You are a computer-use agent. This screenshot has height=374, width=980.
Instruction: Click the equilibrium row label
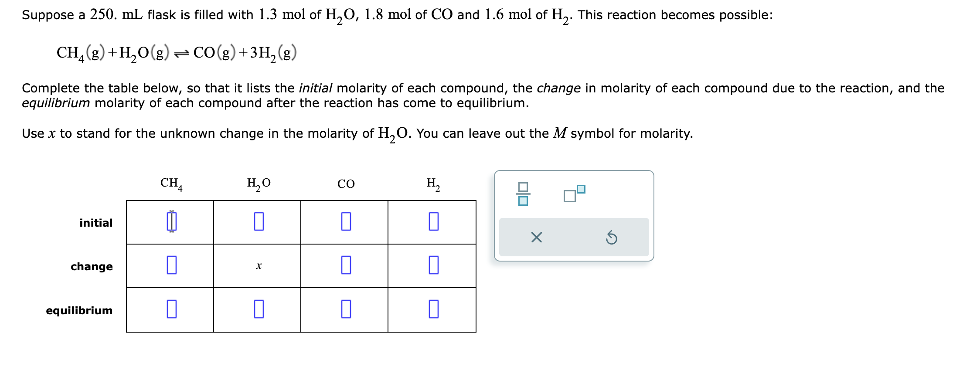pyautogui.click(x=79, y=311)
